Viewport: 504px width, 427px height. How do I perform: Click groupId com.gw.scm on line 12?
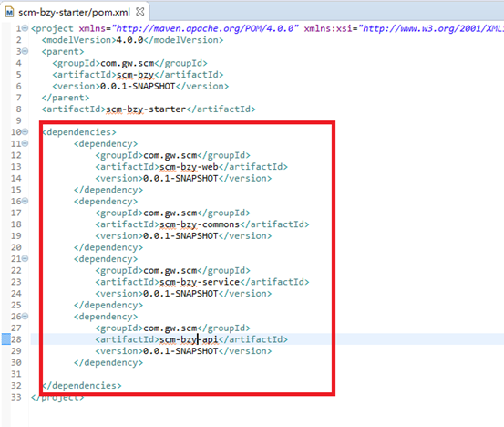coord(170,155)
